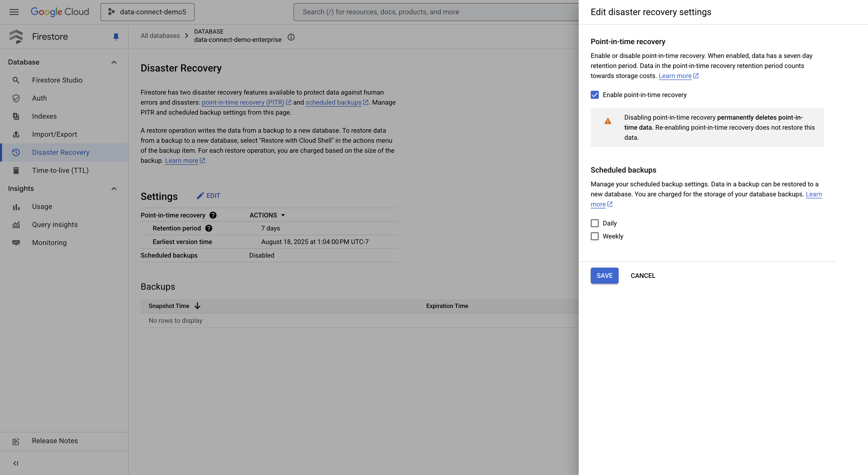
Task: Go to the Auth page
Action: tap(39, 98)
